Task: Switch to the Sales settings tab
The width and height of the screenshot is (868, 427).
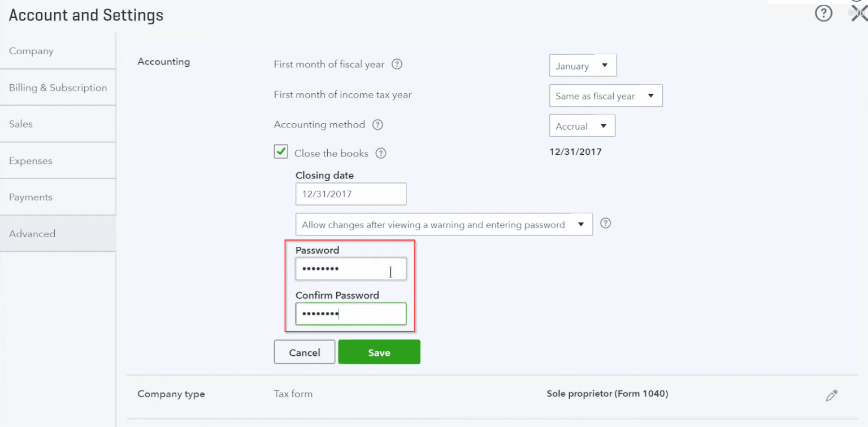Action: (20, 124)
